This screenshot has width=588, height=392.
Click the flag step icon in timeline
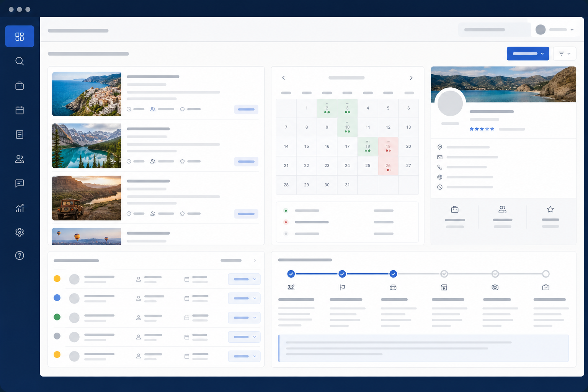[x=342, y=287]
